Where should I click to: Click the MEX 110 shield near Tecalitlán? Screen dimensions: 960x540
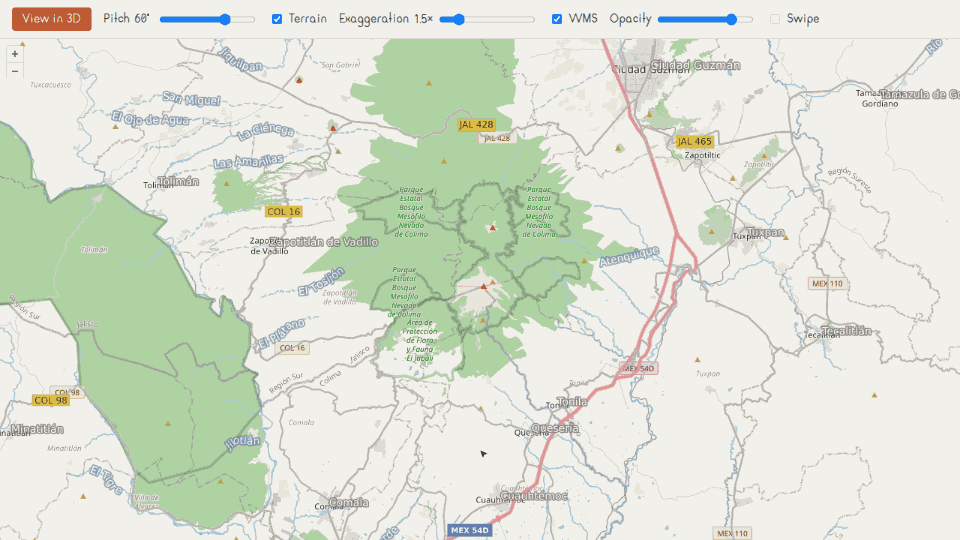[x=828, y=283]
